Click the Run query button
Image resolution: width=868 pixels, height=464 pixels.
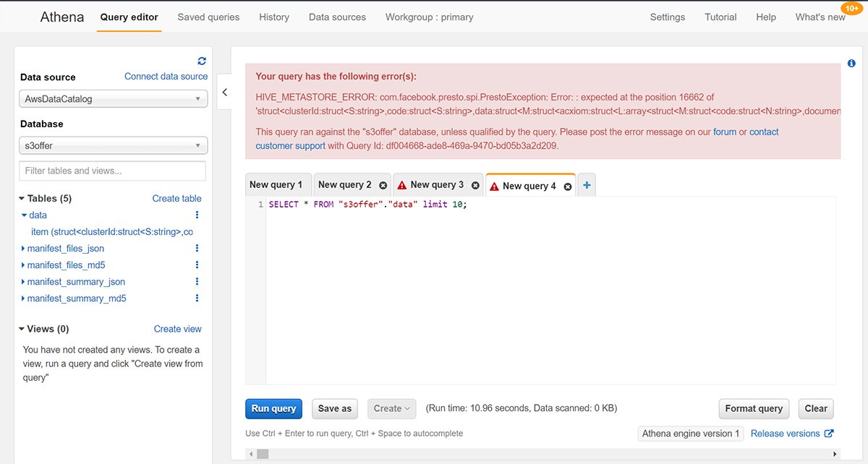(274, 408)
